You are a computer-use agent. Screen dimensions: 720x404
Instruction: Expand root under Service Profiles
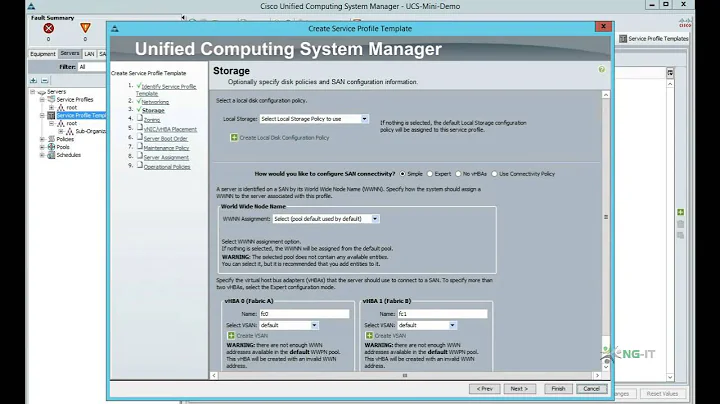[51, 107]
